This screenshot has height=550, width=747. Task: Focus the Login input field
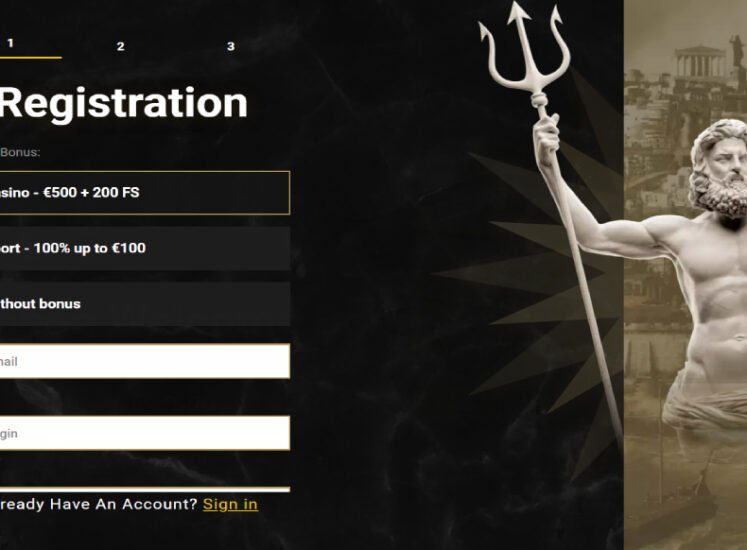(144, 433)
